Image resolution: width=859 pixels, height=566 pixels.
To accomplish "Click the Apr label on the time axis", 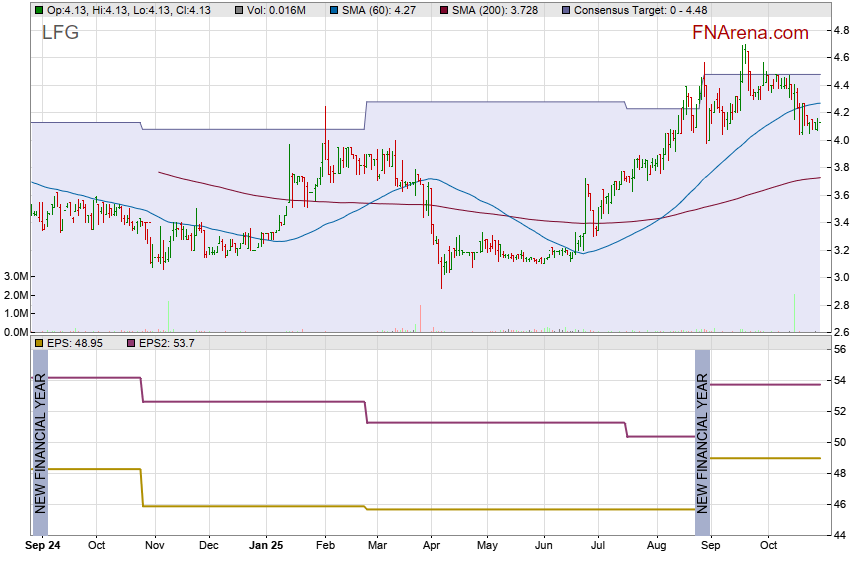I will click(x=431, y=546).
